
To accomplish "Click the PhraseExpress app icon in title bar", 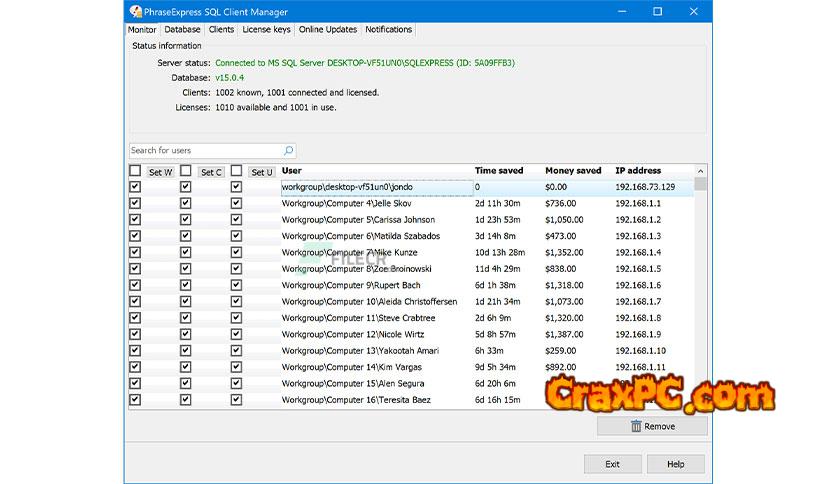I will click(x=135, y=12).
